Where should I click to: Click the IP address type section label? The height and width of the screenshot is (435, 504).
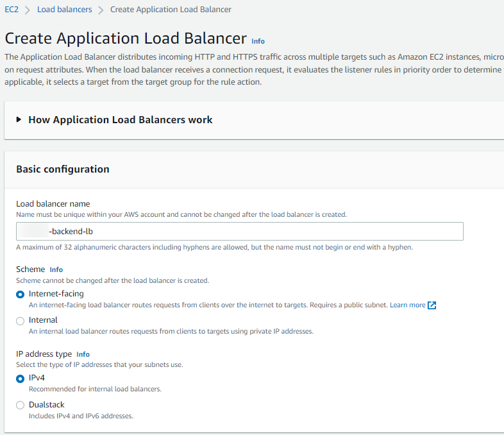tap(44, 354)
